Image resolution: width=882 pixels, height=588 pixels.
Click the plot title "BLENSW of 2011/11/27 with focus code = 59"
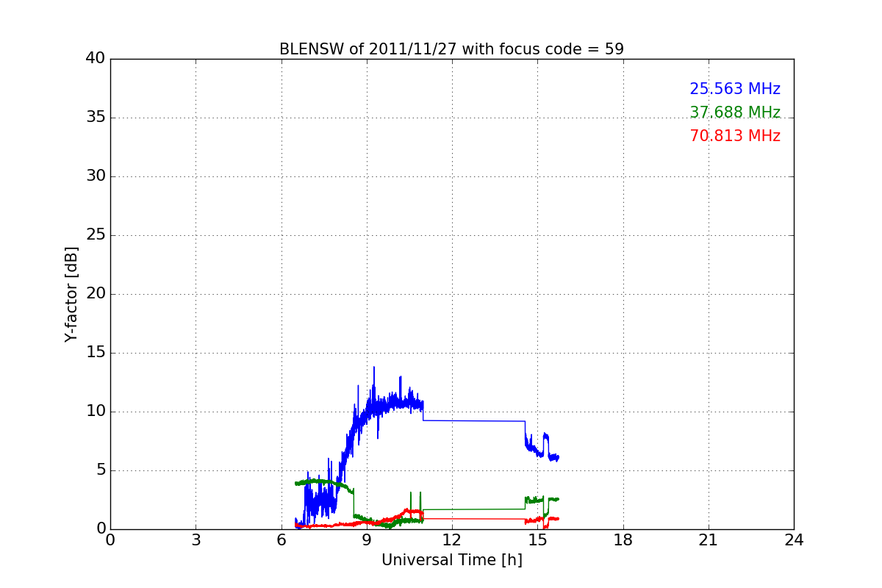(451, 49)
